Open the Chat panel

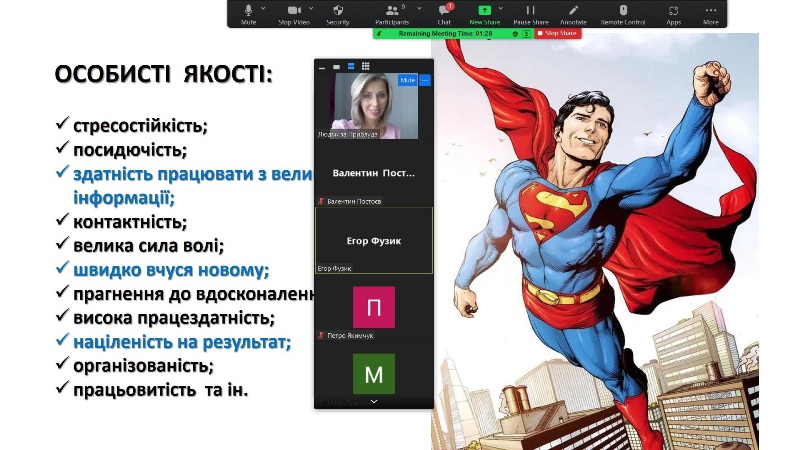coord(444,14)
